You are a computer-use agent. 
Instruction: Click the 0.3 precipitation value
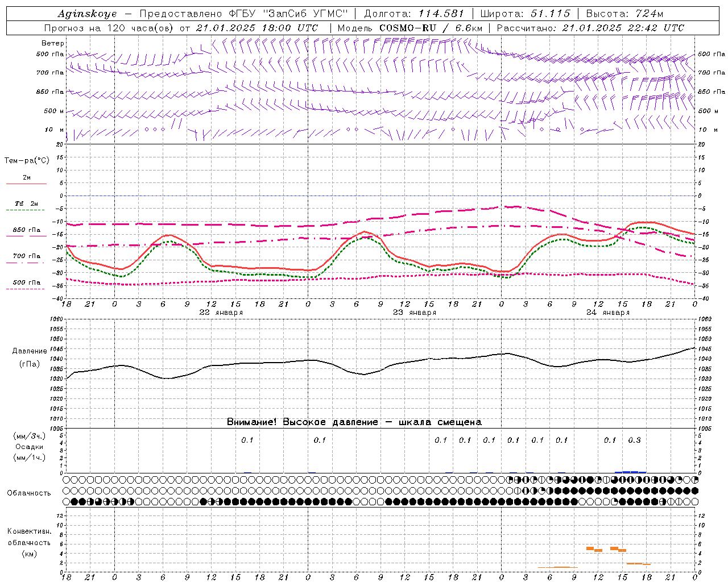point(634,440)
